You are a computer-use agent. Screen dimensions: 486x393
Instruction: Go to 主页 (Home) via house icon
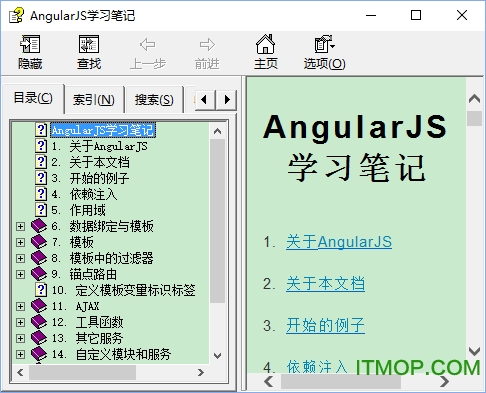point(265,44)
